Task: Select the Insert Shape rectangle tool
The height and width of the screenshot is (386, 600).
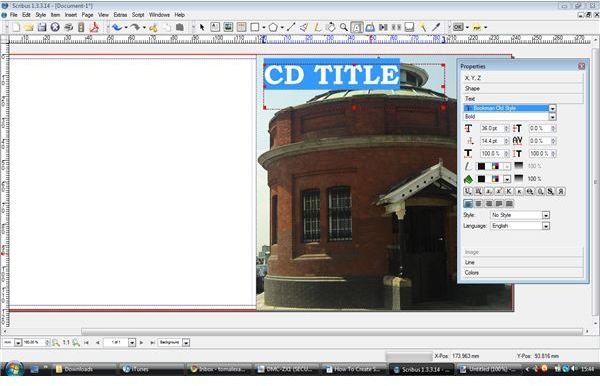Action: 254,27
